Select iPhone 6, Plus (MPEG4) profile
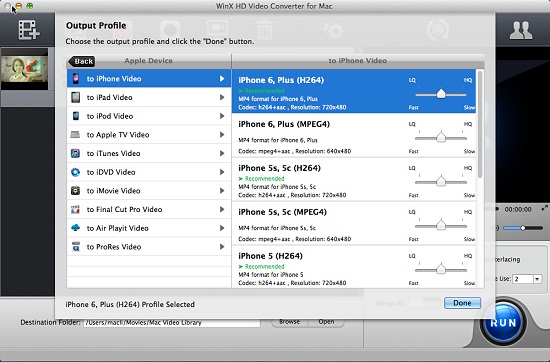The height and width of the screenshot is (362, 550). point(354,136)
